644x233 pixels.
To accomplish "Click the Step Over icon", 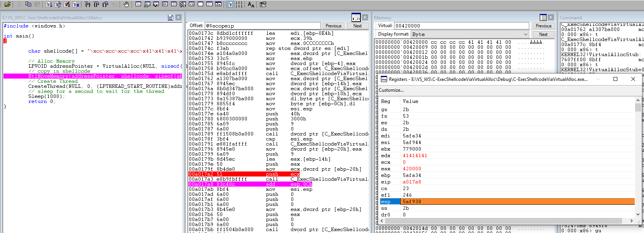I will pyautogui.click(x=97, y=4).
